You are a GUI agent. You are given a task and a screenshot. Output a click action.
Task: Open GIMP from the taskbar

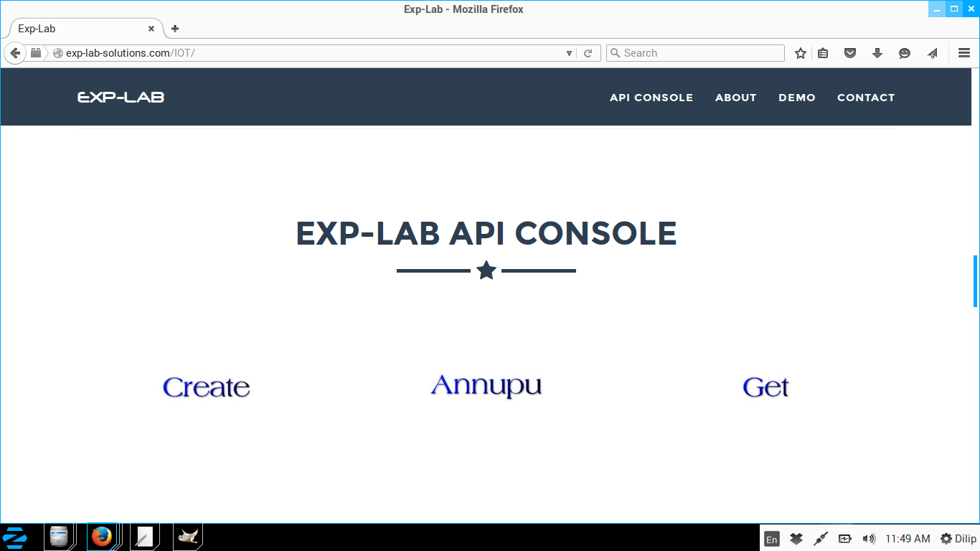(188, 537)
